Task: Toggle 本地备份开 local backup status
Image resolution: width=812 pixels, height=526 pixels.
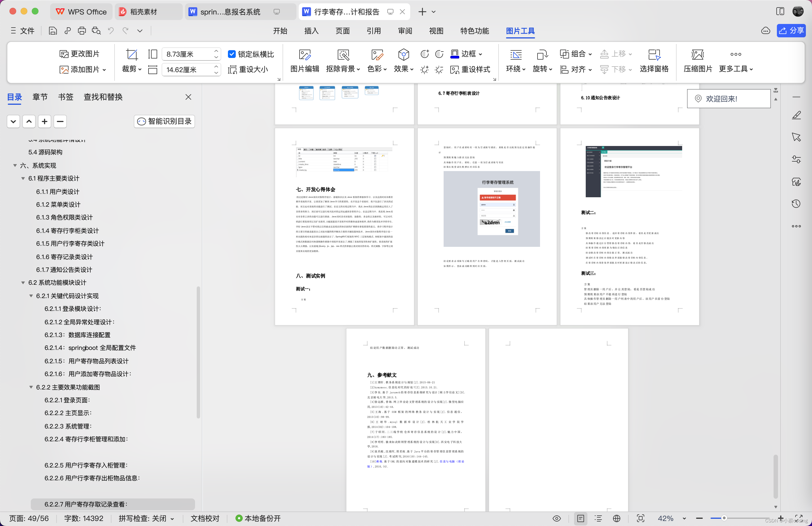Action: pyautogui.click(x=258, y=518)
